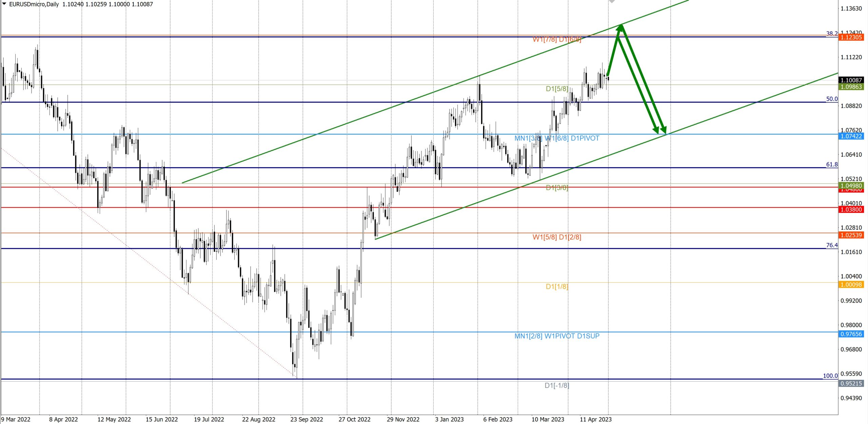The image size is (868, 424).
Task: Click the 50.0 Fibonacci level label
Action: (831, 99)
